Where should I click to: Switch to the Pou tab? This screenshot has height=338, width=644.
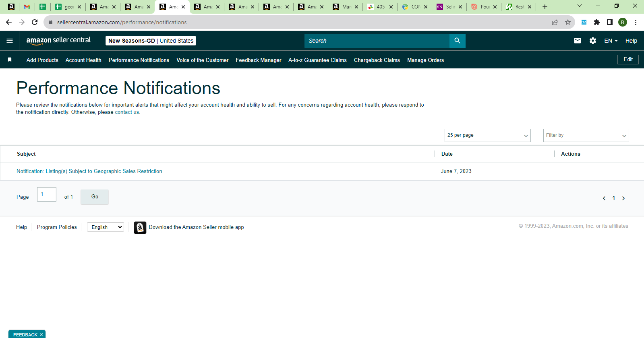pos(483,7)
